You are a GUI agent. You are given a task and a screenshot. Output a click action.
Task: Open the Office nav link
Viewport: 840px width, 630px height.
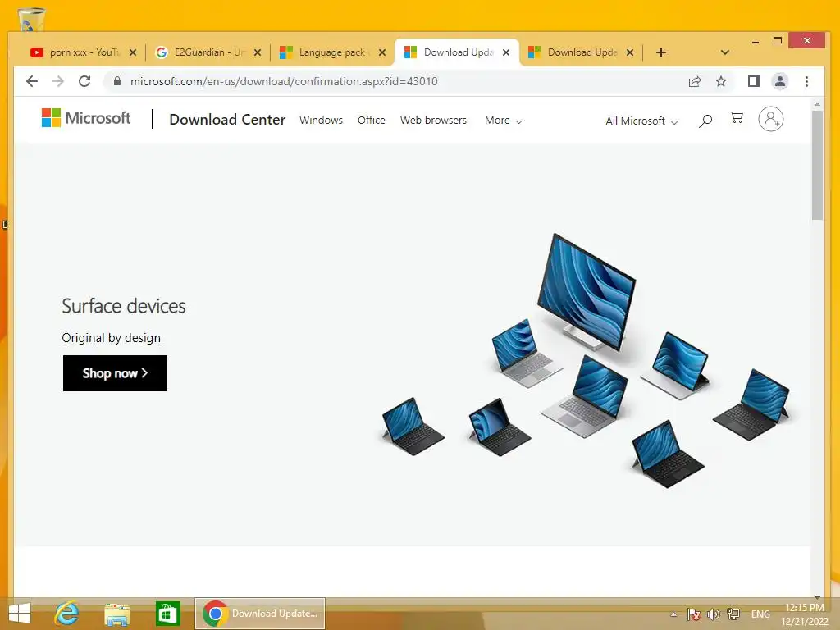click(x=372, y=120)
